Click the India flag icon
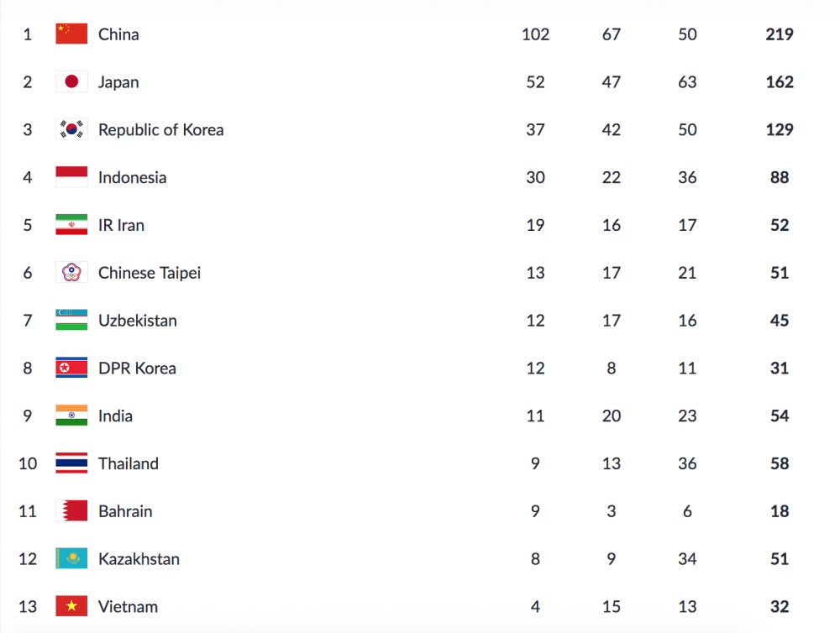 click(x=71, y=416)
